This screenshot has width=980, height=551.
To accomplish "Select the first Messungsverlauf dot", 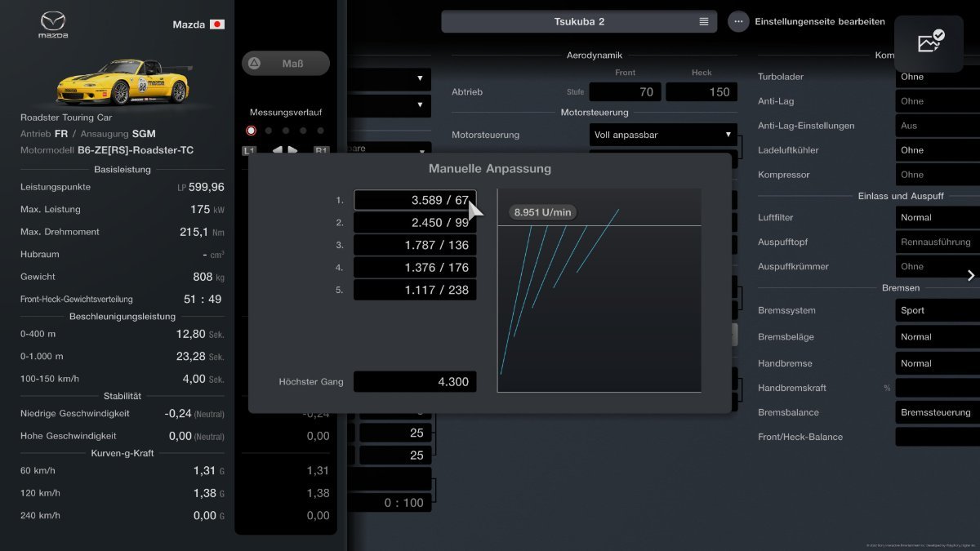I will point(251,130).
